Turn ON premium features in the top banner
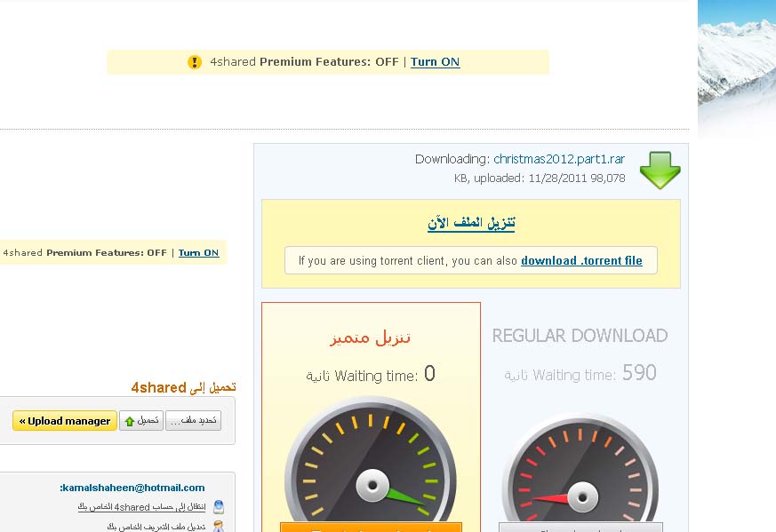The image size is (776, 532). coord(435,62)
